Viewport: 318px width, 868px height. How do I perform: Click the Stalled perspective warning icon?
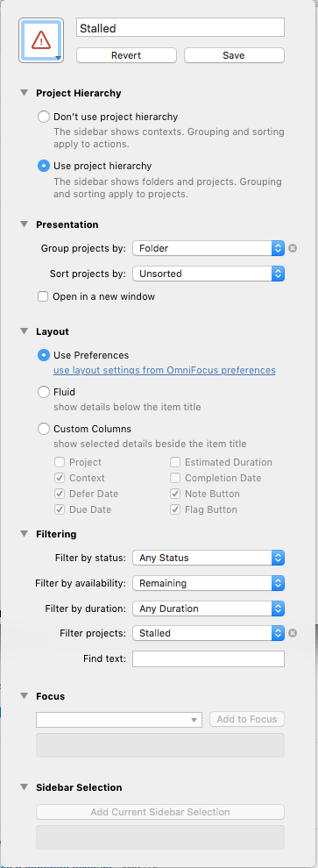(41, 39)
